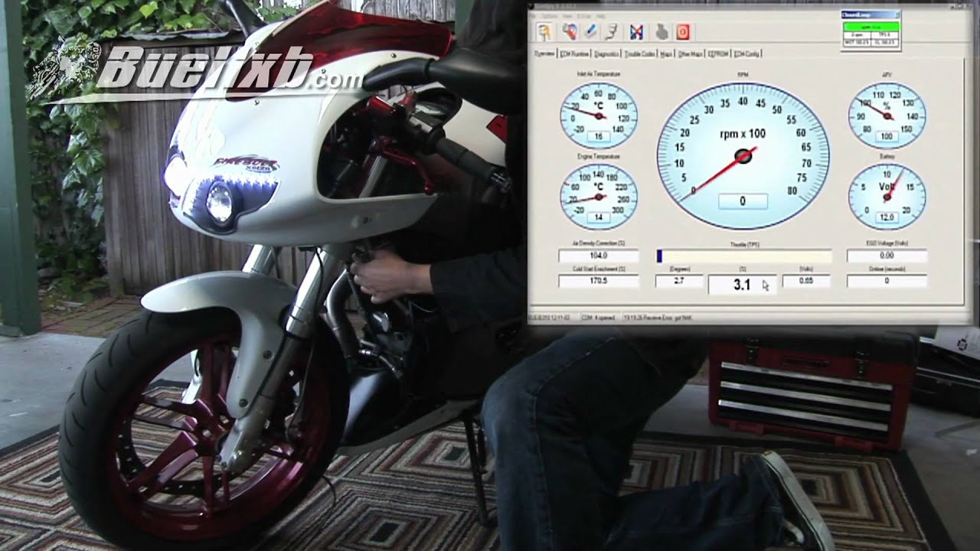980x551 pixels.
Task: Switch to the Other Maps tab
Action: (691, 54)
